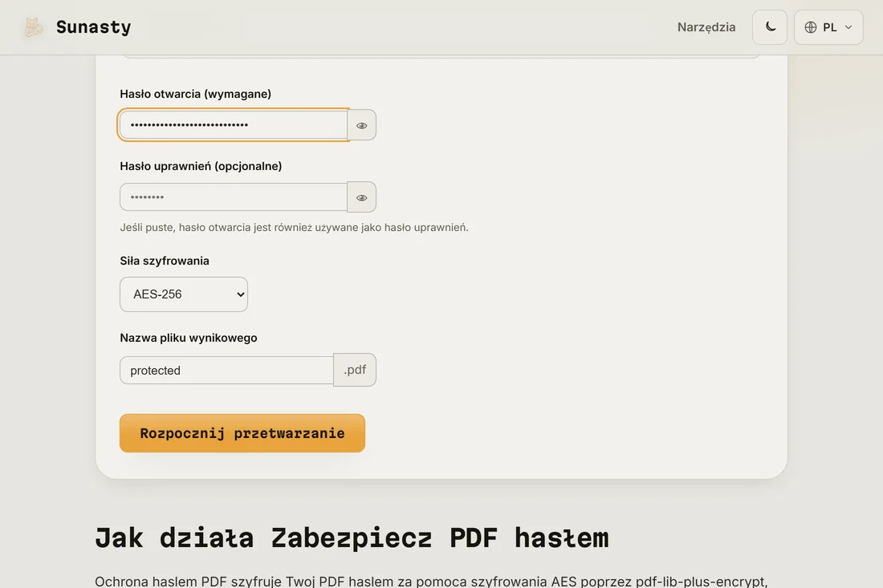Click the Nazwa pliku wynikowego field containing protected

227,371
